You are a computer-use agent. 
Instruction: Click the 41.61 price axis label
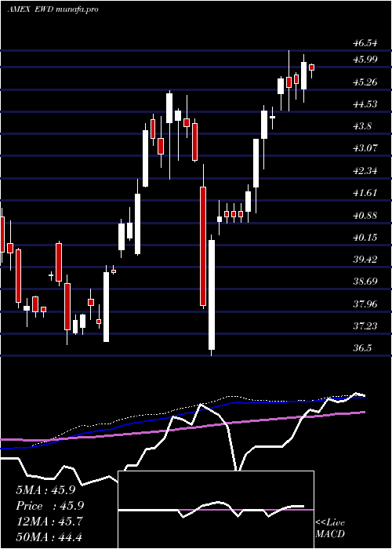[x=365, y=193]
